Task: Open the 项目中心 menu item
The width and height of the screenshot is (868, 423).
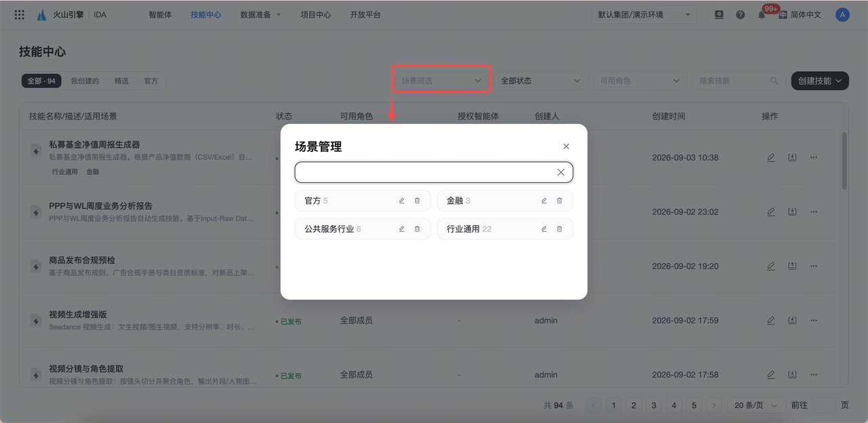Action: [316, 14]
